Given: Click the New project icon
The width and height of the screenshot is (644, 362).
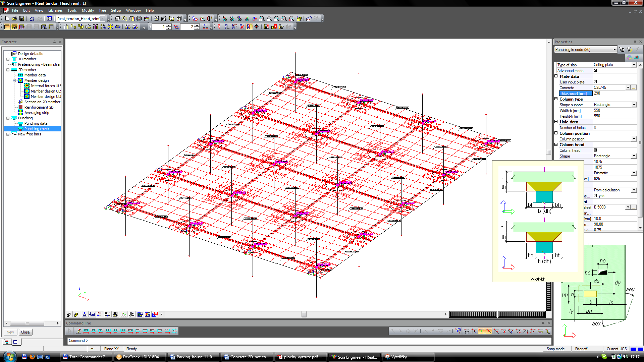Looking at the screenshot, I should click(7, 19).
